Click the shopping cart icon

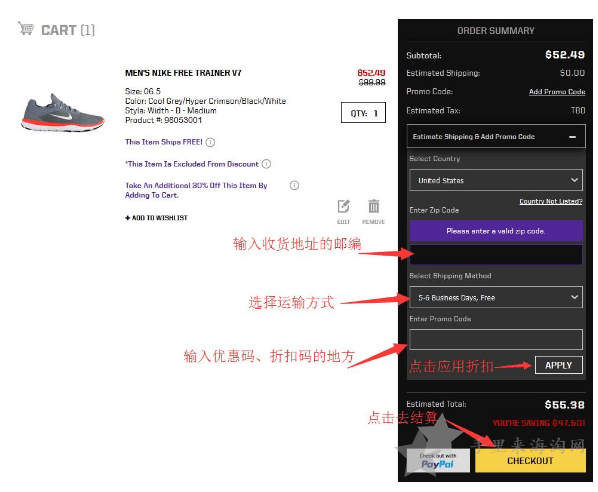(x=26, y=28)
